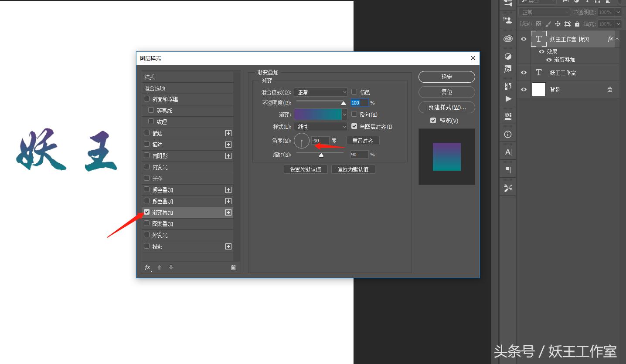Open the Adjustments panel icon

click(507, 56)
